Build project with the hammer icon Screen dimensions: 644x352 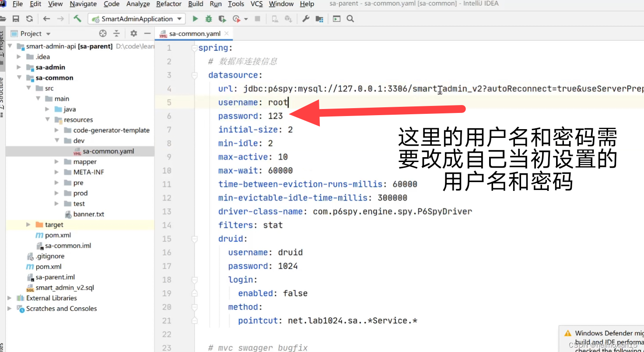[77, 19]
